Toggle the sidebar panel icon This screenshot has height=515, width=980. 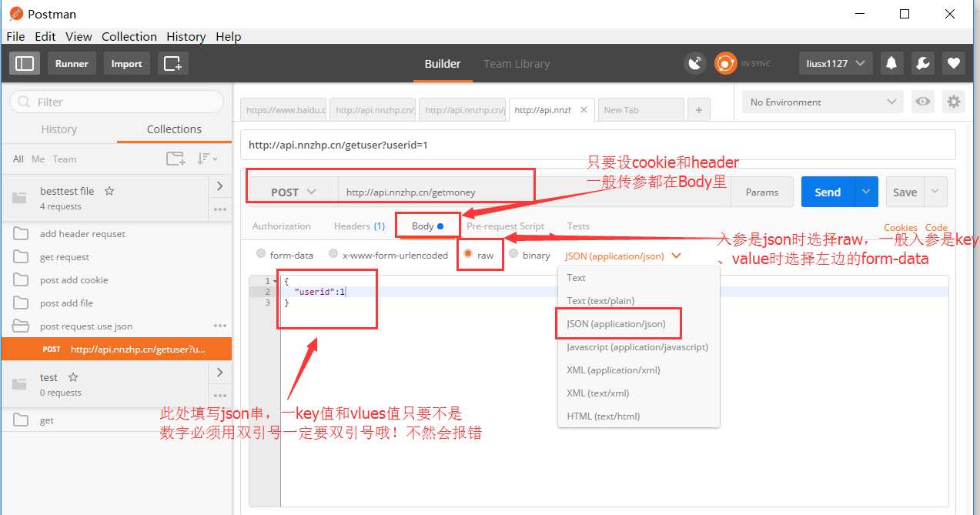pos(25,64)
